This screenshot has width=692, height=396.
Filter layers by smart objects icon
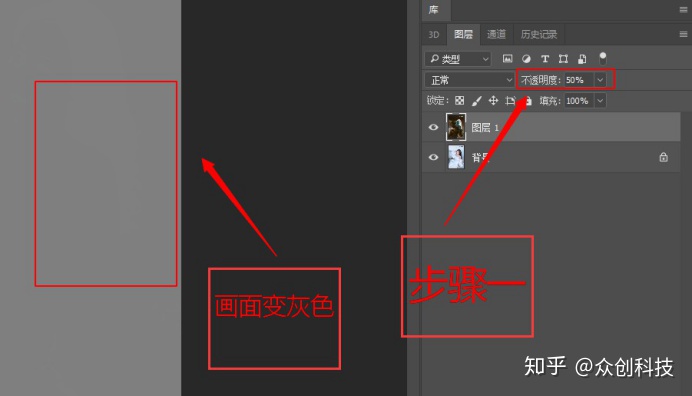(582, 59)
